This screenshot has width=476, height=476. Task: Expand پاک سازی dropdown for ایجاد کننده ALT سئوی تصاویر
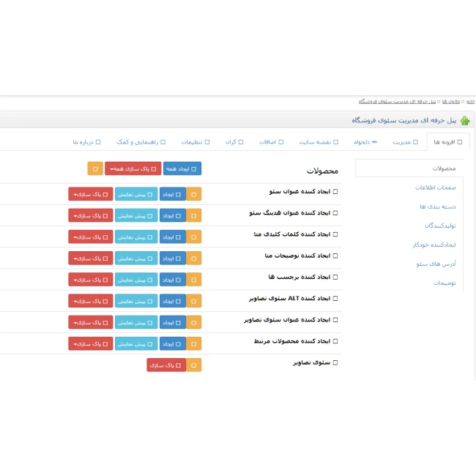91,300
